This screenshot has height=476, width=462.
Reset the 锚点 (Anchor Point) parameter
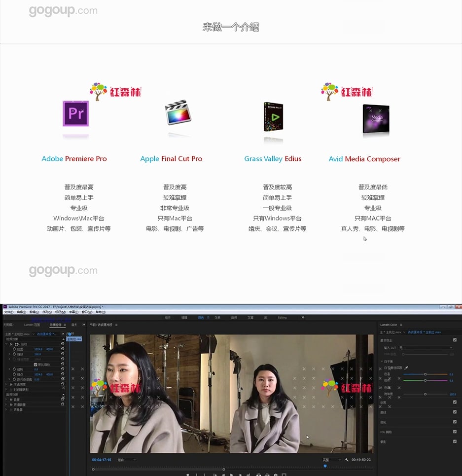click(63, 374)
